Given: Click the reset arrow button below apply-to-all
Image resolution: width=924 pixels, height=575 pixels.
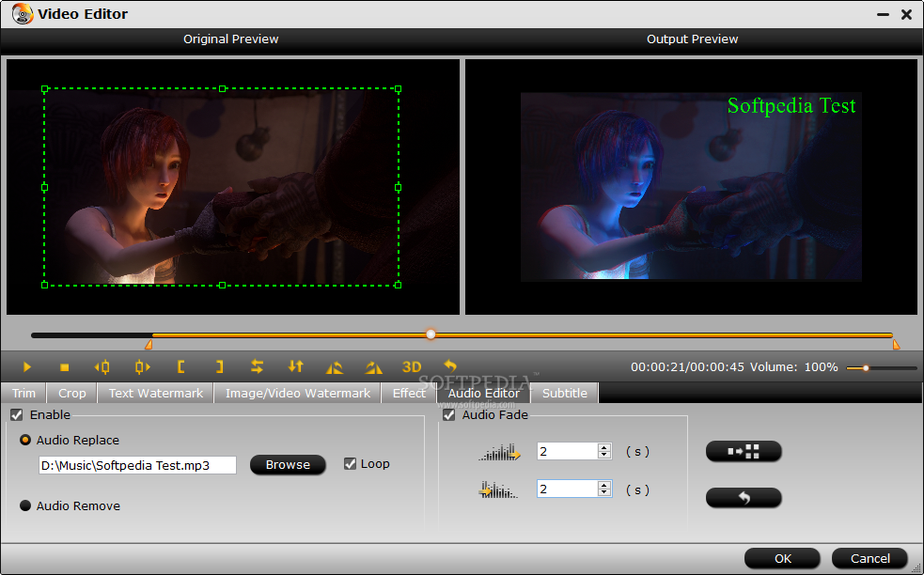Looking at the screenshot, I should (x=744, y=498).
